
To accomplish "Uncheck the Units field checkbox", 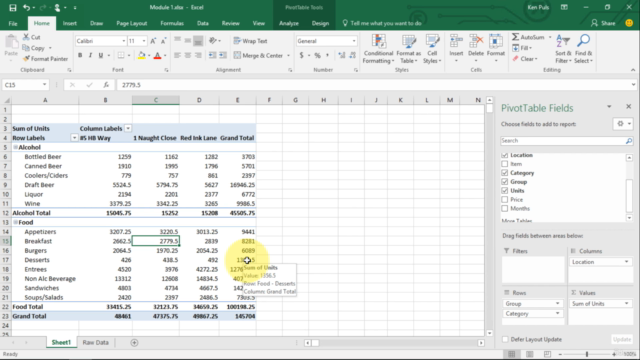I will 504,191.
